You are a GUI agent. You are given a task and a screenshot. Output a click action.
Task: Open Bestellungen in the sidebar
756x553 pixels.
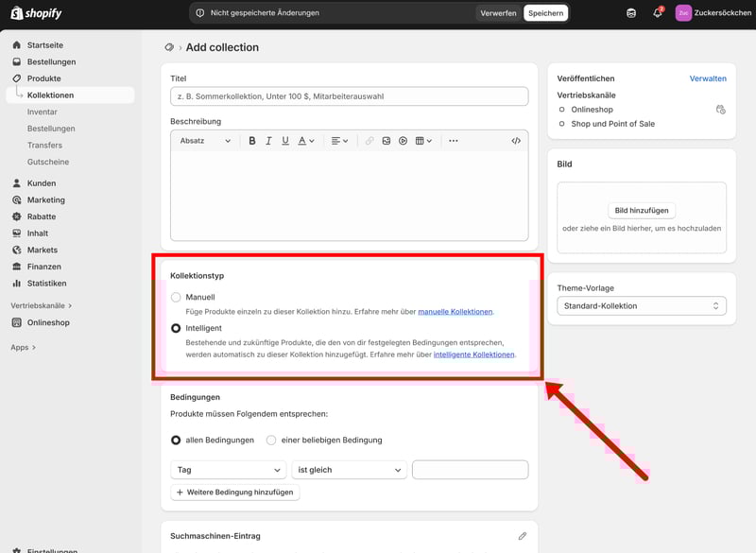51,62
